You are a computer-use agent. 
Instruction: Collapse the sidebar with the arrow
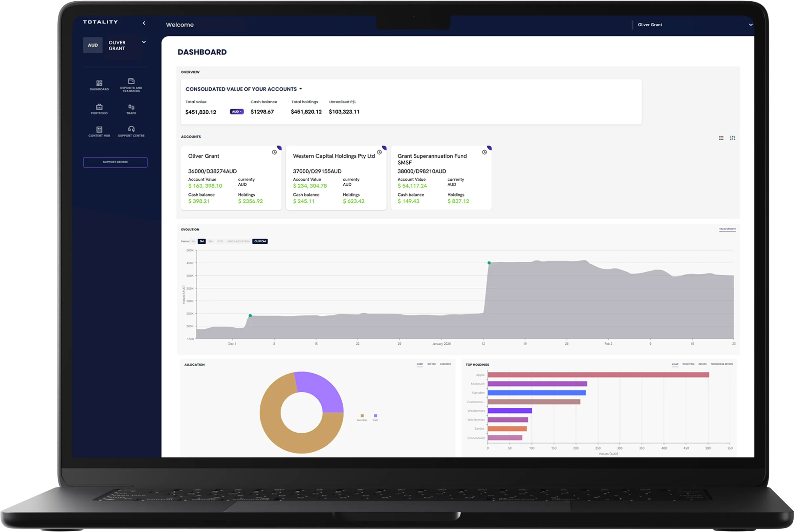coord(144,23)
